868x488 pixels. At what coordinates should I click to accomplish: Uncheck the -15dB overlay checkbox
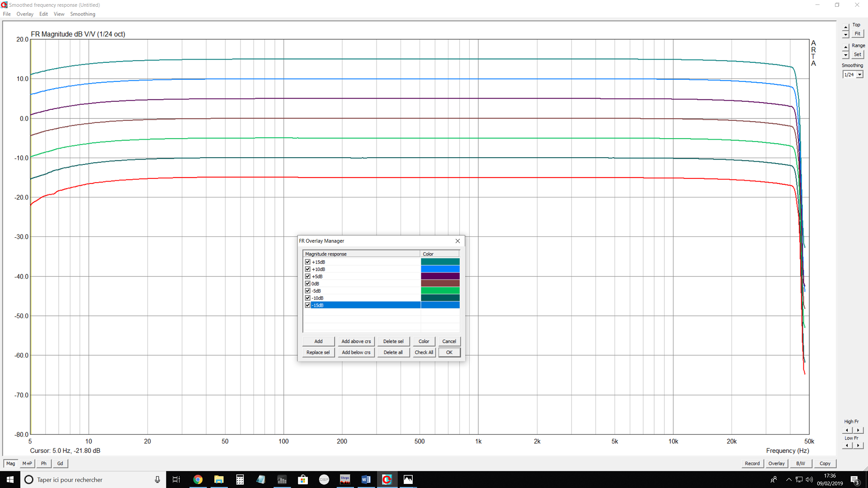click(x=308, y=305)
